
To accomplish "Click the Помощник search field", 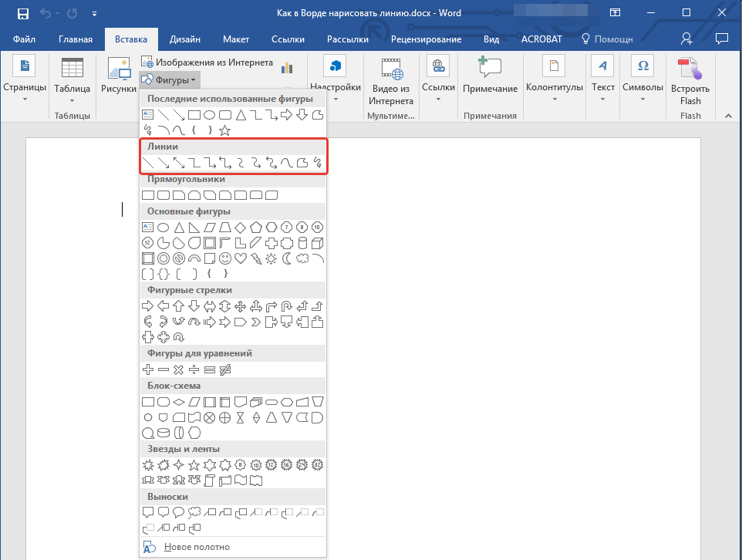I will (x=607, y=39).
